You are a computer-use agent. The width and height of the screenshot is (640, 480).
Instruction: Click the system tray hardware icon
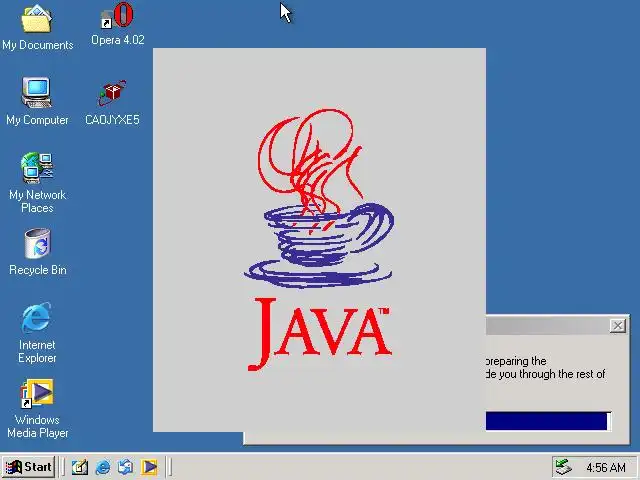pyautogui.click(x=564, y=467)
